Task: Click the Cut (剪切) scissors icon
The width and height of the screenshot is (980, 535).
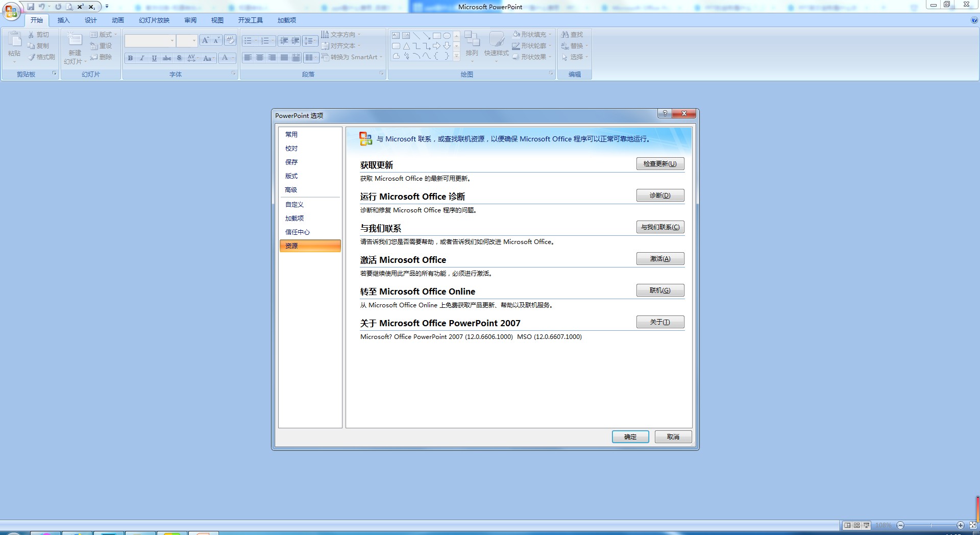Action: point(32,35)
